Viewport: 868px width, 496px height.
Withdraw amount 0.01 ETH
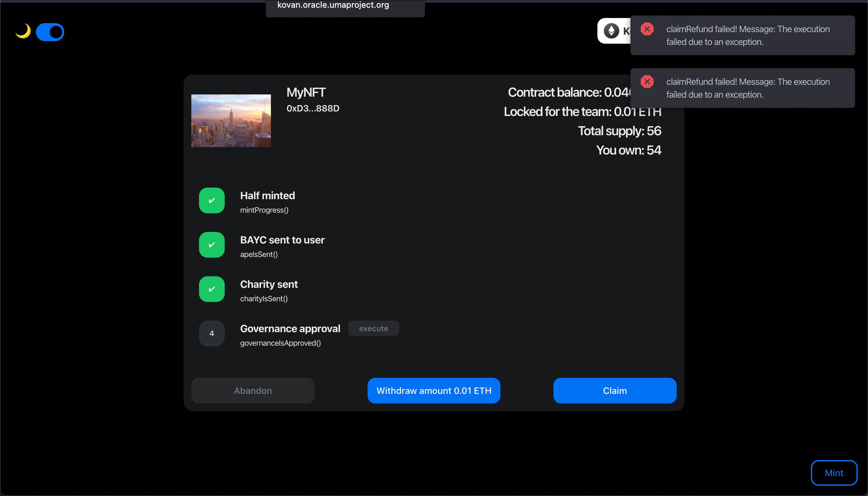tap(434, 390)
